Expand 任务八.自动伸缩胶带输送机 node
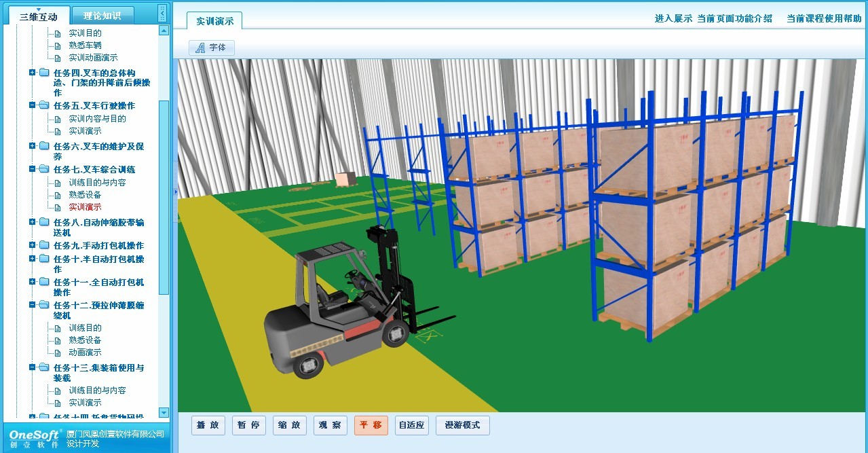868x453 pixels. click(33, 222)
